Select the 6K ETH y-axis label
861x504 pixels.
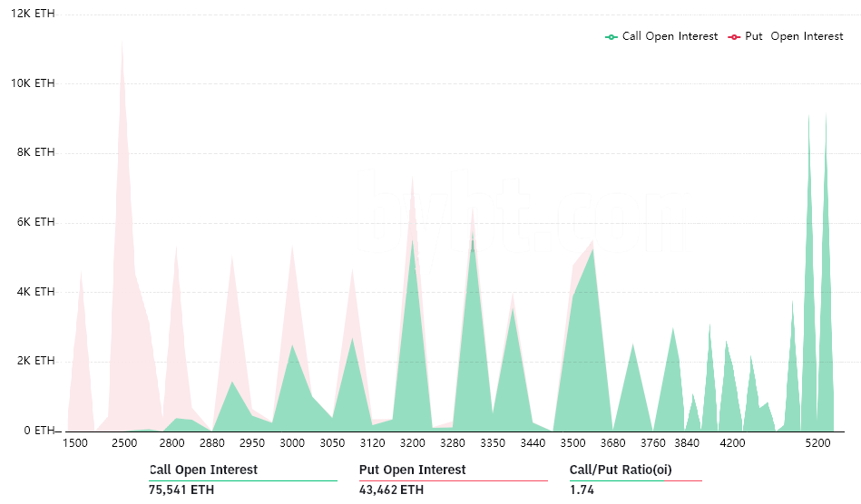pos(35,221)
